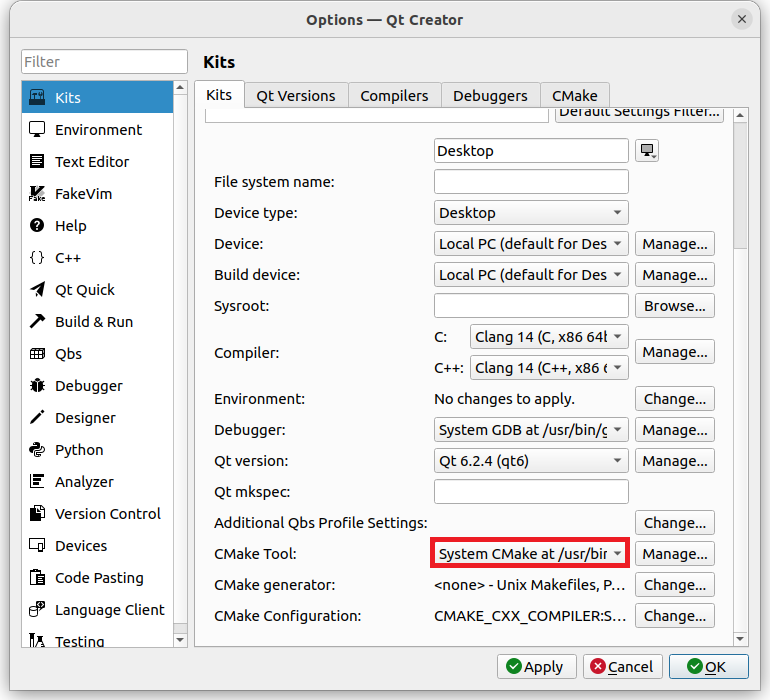The image size is (770, 700).
Task: Open the Analyzer category icon
Action: point(37,481)
